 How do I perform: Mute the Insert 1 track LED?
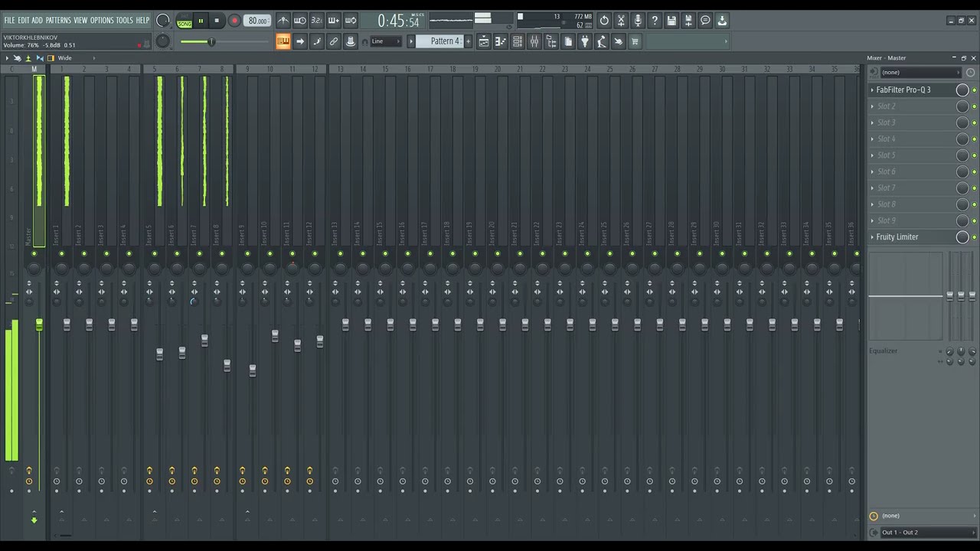61,254
